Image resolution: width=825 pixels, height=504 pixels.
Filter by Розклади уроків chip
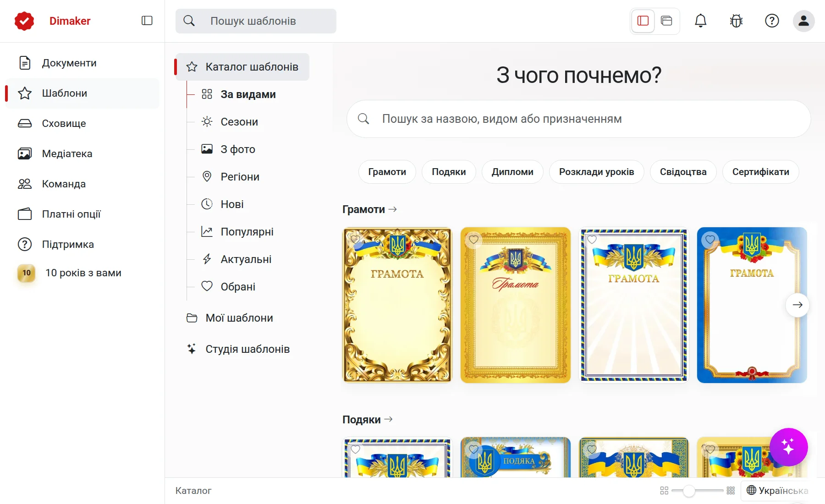596,172
